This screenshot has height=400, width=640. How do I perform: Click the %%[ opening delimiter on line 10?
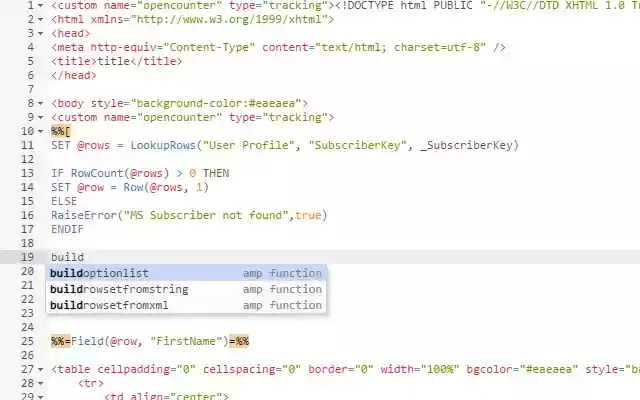[61, 131]
